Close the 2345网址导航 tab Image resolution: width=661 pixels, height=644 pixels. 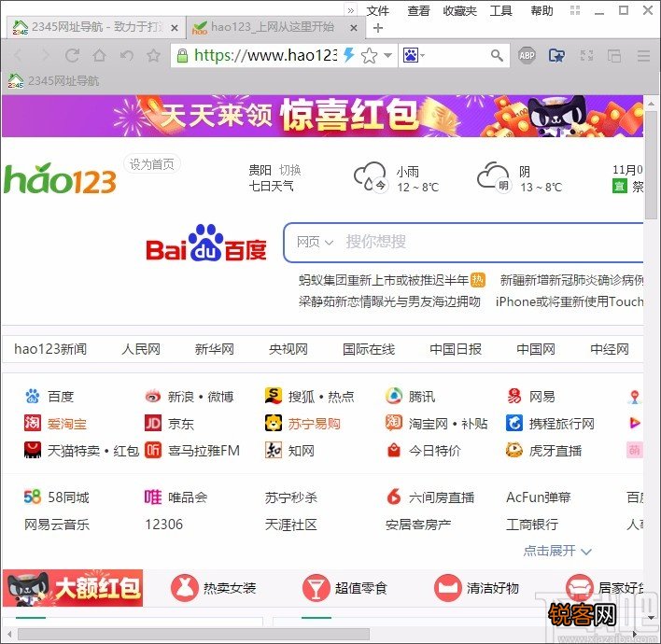175,28
